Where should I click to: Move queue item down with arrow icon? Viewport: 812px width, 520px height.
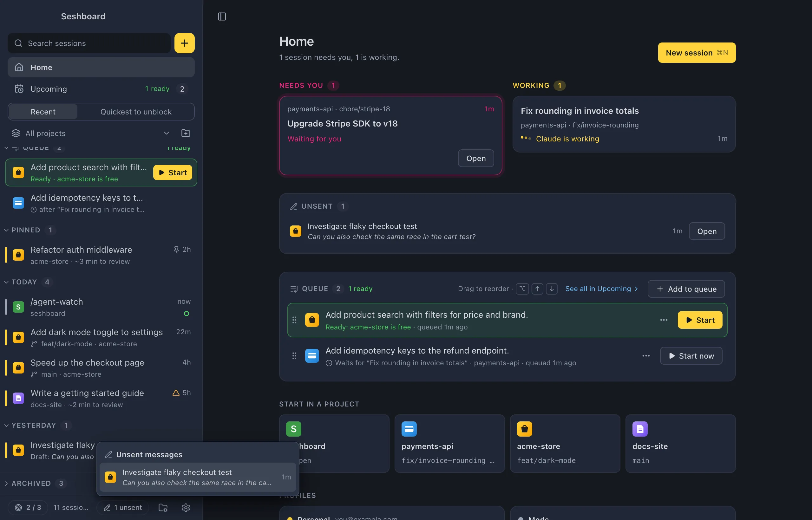click(552, 289)
